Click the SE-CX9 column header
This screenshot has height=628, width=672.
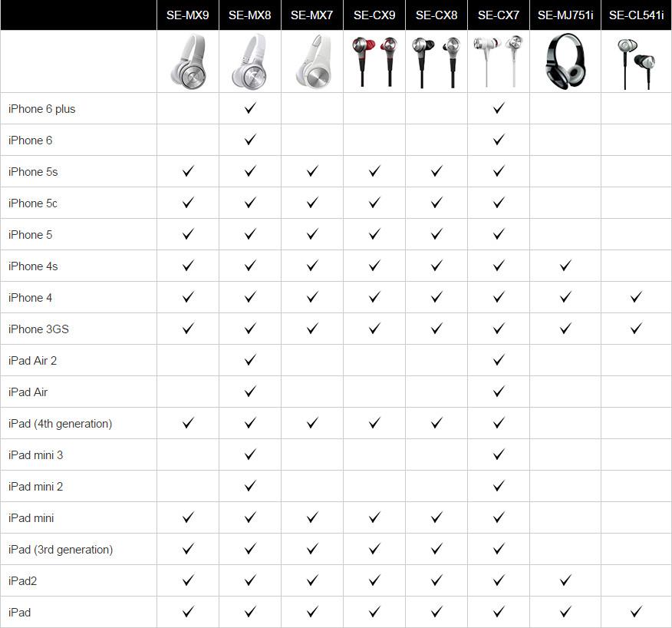tap(374, 15)
